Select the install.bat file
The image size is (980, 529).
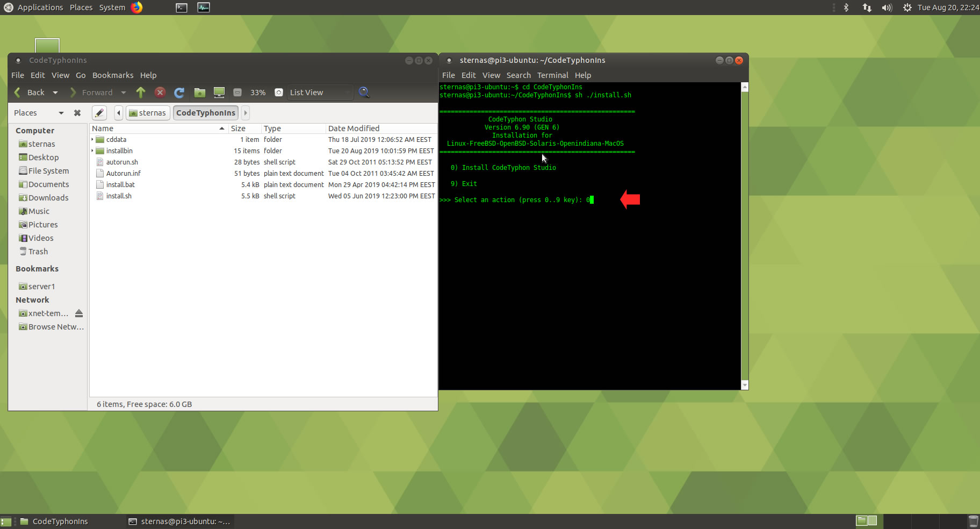coord(120,185)
